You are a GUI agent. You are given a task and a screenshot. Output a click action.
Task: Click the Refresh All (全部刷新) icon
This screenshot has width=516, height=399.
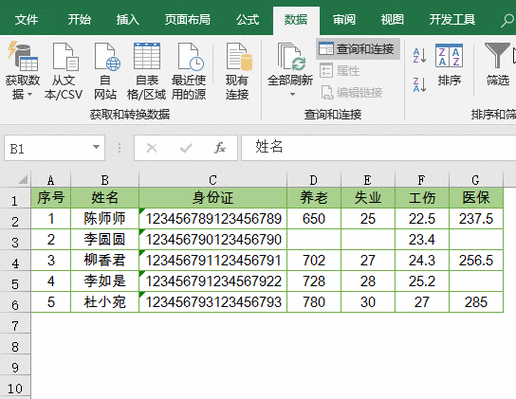(291, 56)
